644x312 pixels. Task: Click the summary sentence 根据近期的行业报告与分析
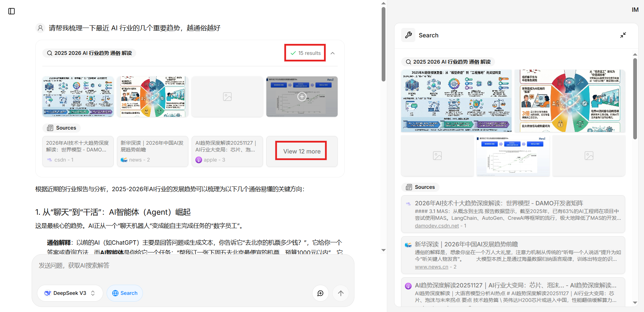[170, 189]
